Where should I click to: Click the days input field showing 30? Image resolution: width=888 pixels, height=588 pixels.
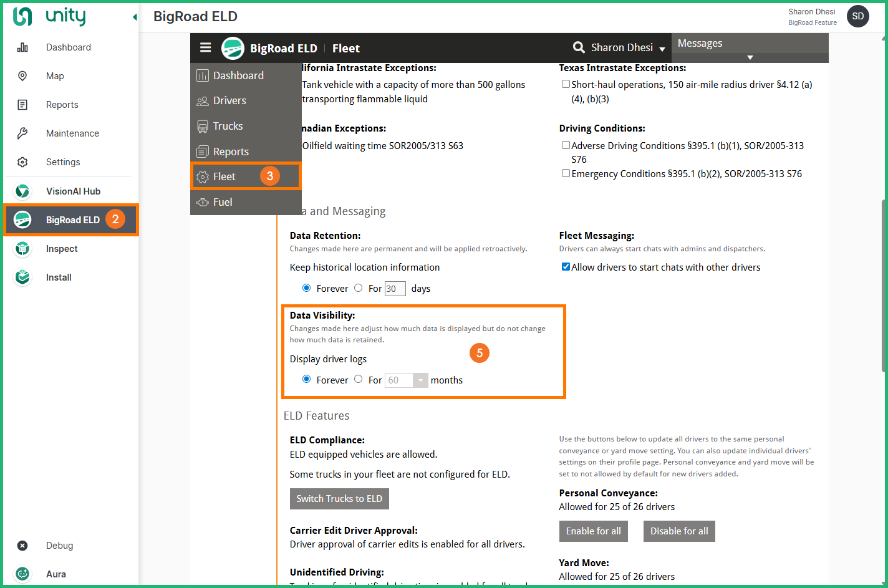coord(395,289)
